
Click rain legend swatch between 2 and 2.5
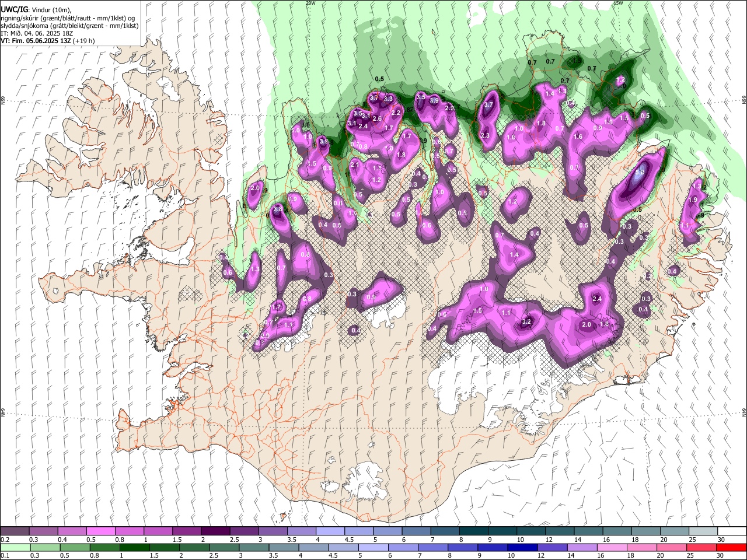coord(194,547)
